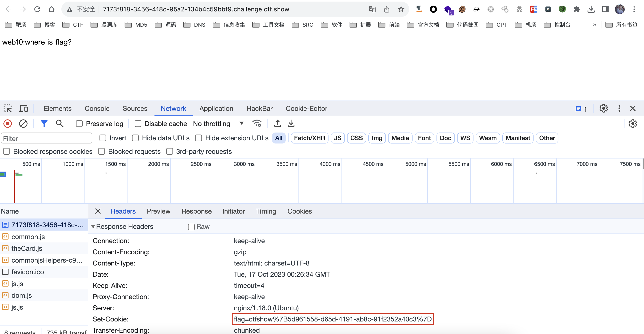Stop recording the network log

[7, 123]
